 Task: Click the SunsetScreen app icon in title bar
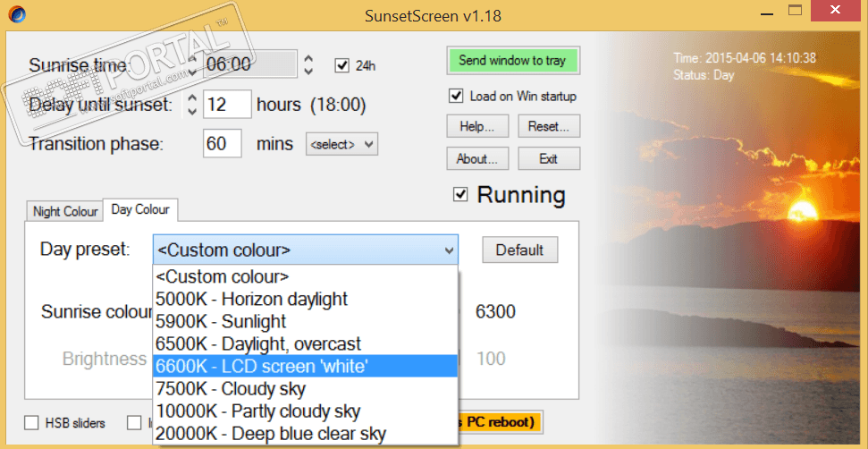(x=17, y=13)
